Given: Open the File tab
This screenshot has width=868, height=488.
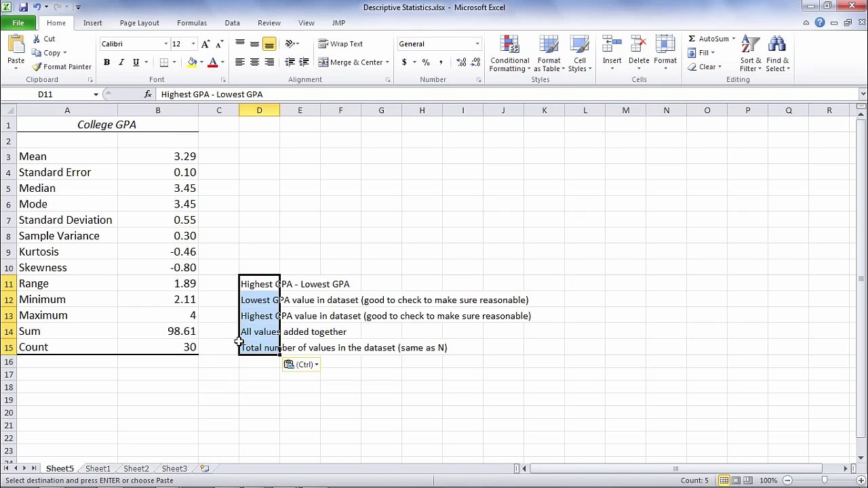Looking at the screenshot, I should click(18, 23).
